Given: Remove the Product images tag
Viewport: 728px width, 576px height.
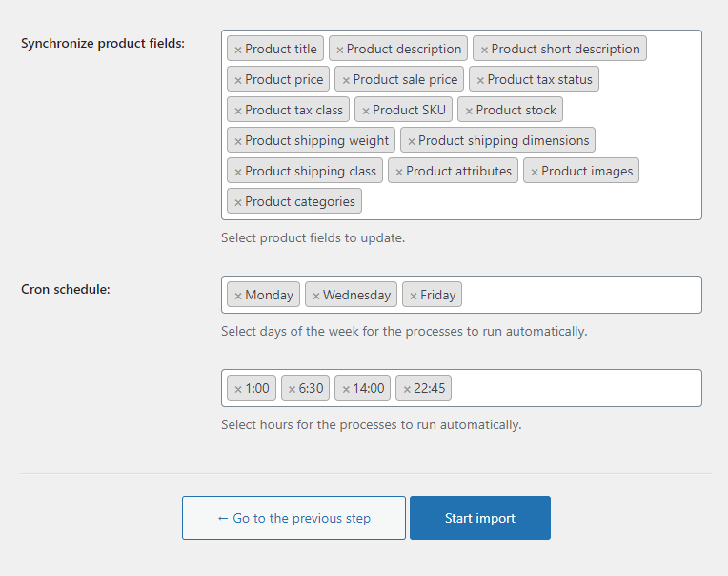Looking at the screenshot, I should coord(534,172).
